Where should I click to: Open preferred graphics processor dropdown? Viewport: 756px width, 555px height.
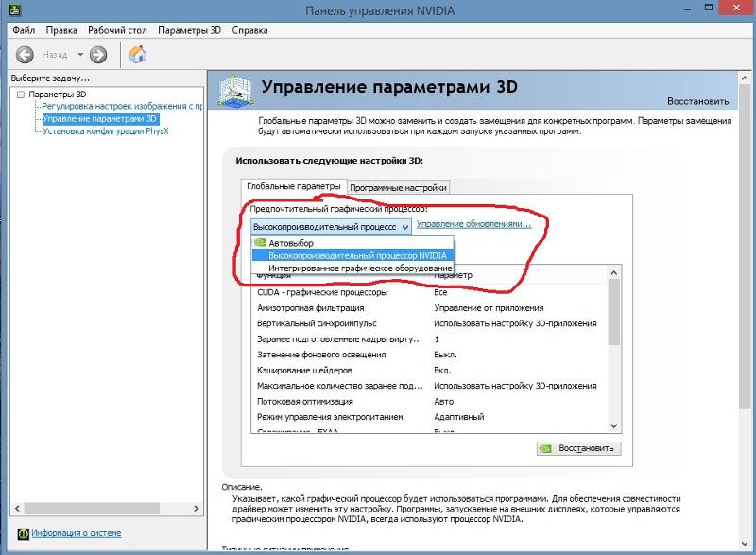(331, 227)
